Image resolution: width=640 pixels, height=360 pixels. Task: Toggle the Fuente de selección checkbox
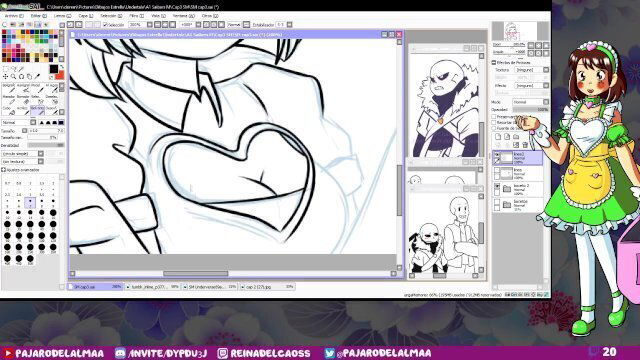tap(493, 128)
